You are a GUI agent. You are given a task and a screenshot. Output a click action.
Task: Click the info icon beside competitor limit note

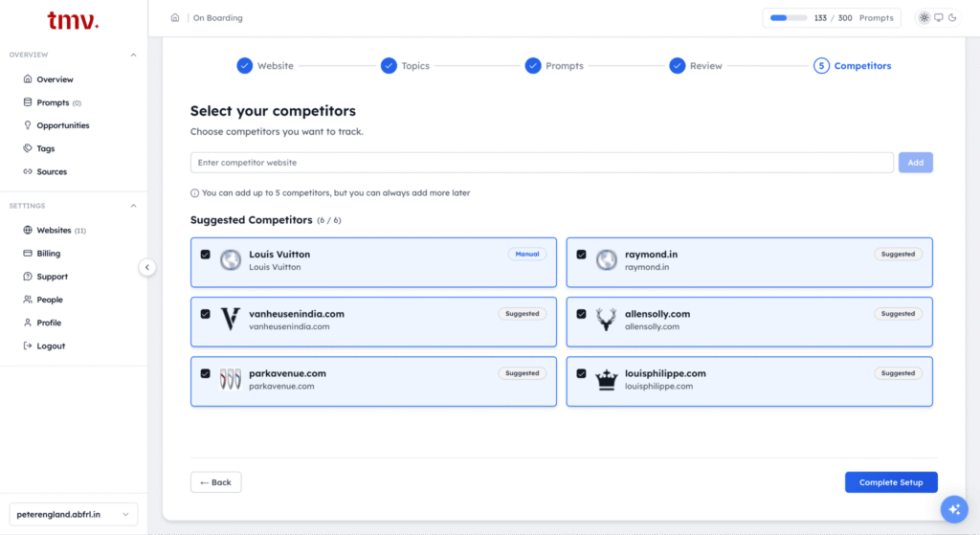[194, 193]
